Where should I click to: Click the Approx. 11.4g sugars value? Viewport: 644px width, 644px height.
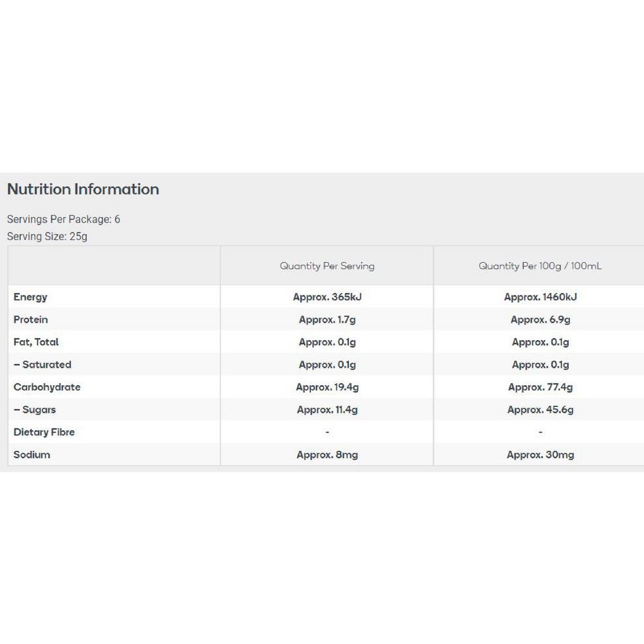(x=327, y=410)
